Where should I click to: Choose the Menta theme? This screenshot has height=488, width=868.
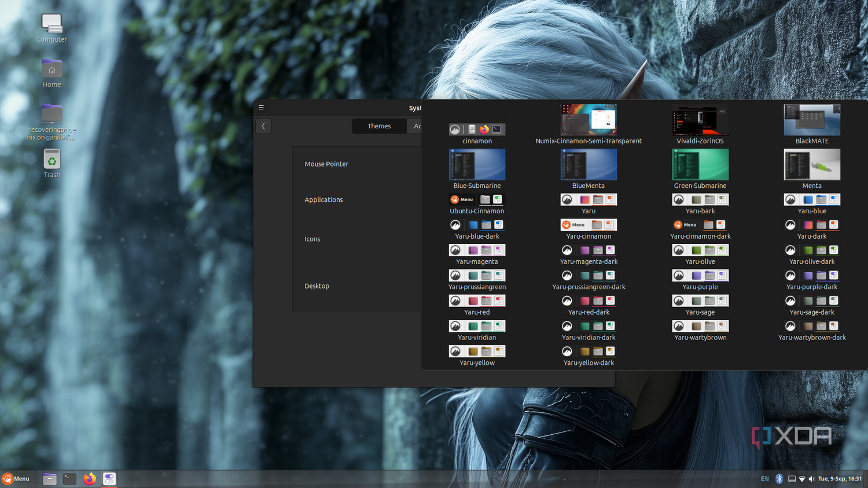click(812, 169)
